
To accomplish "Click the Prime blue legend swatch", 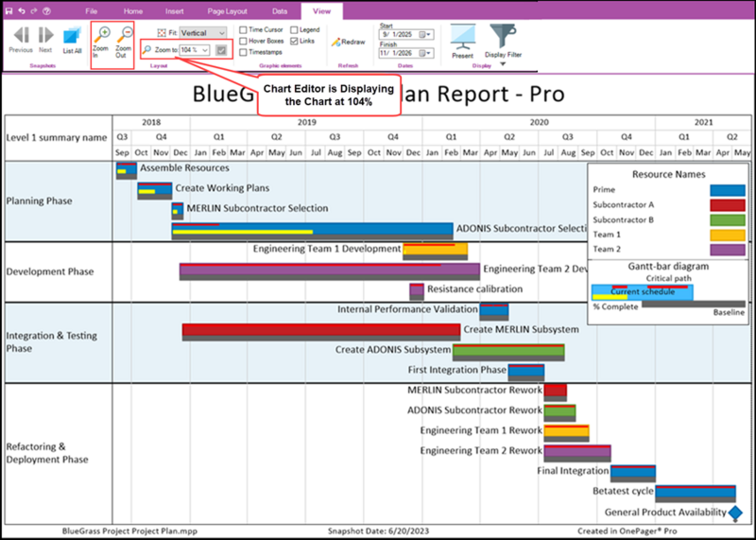I will [728, 190].
